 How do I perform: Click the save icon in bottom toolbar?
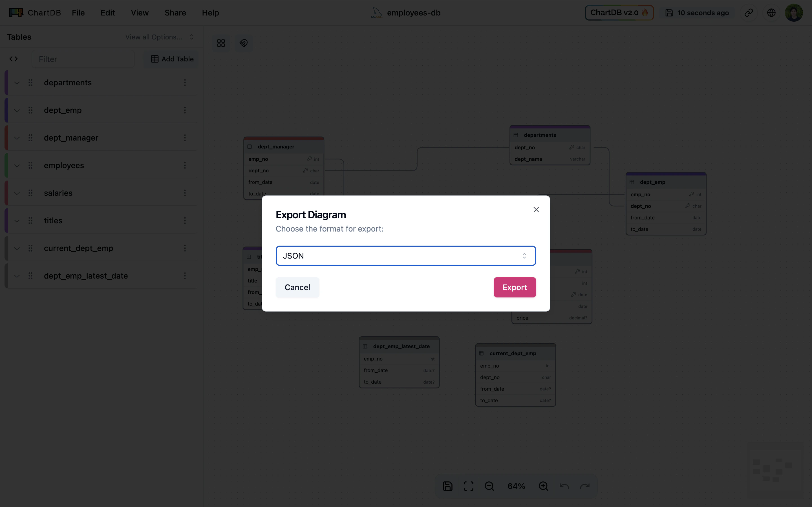[448, 486]
